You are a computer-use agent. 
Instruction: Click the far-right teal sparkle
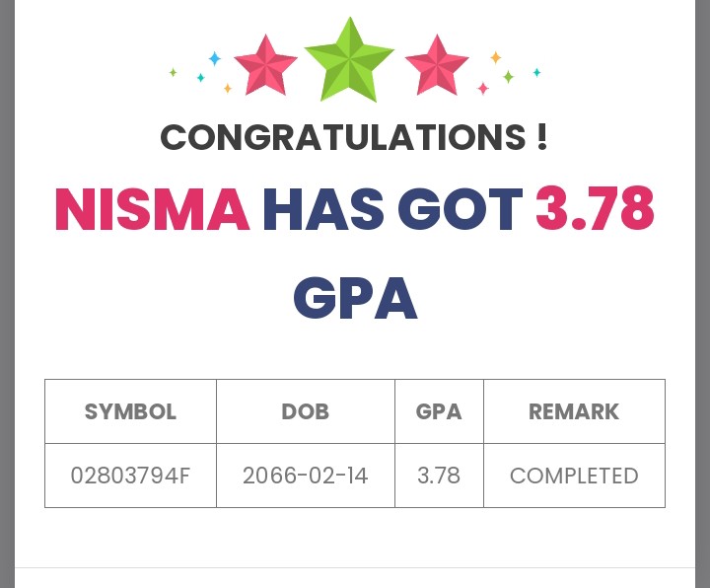[x=536, y=72]
